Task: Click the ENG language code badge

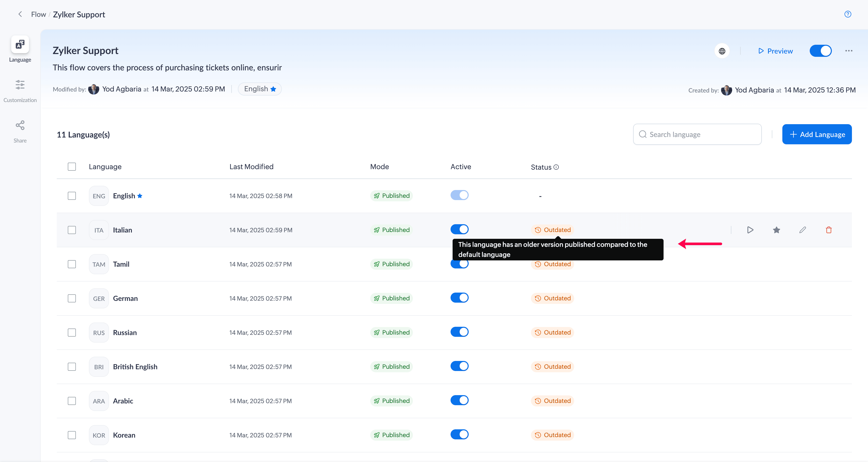Action: (x=99, y=196)
